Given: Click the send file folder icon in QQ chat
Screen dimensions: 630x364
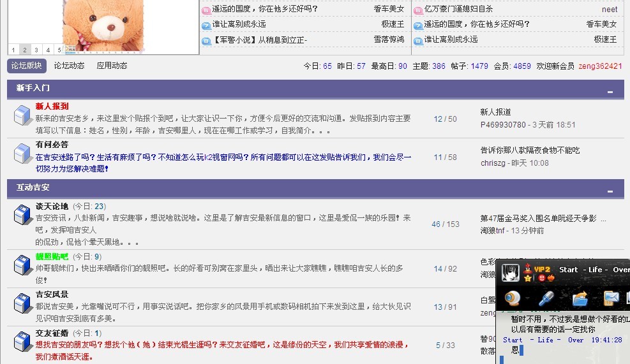Looking at the screenshot, I should [580, 298].
